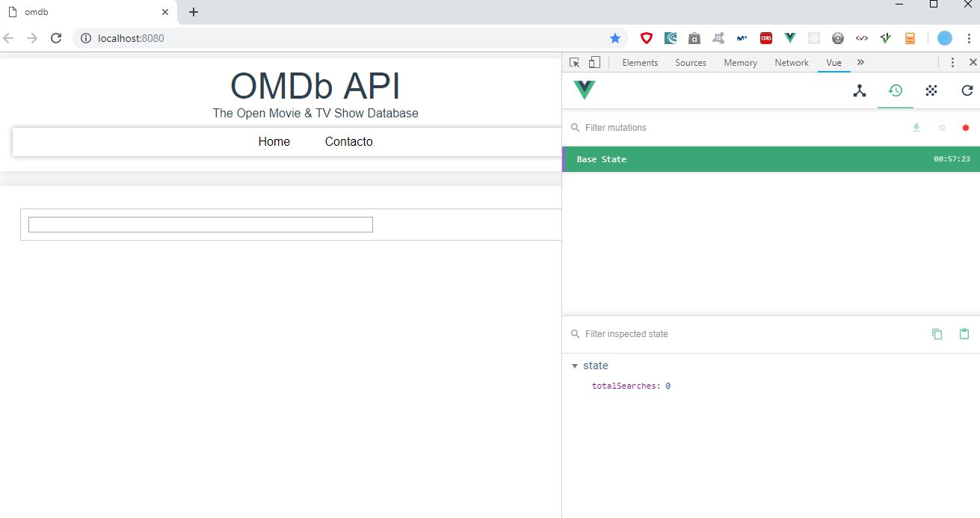Revert all mutations with the circle-slash icon
The width and height of the screenshot is (980, 518).
941,128
